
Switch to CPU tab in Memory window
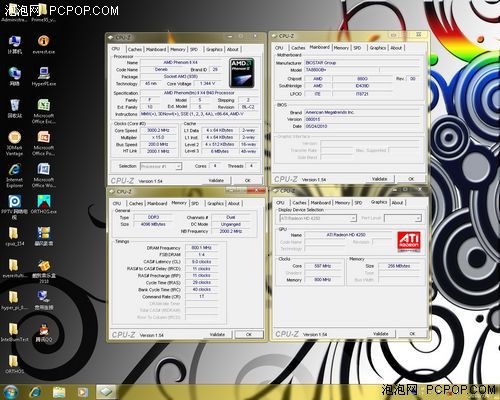coord(117,203)
